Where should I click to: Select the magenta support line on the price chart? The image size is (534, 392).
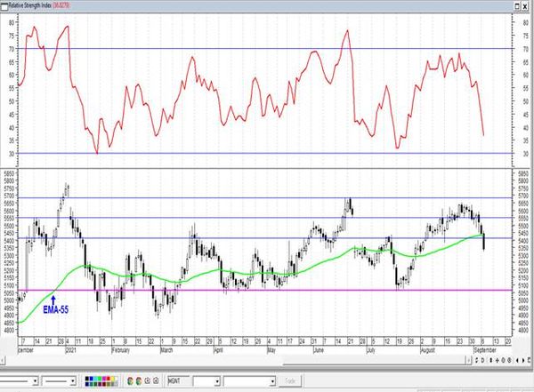point(267,290)
